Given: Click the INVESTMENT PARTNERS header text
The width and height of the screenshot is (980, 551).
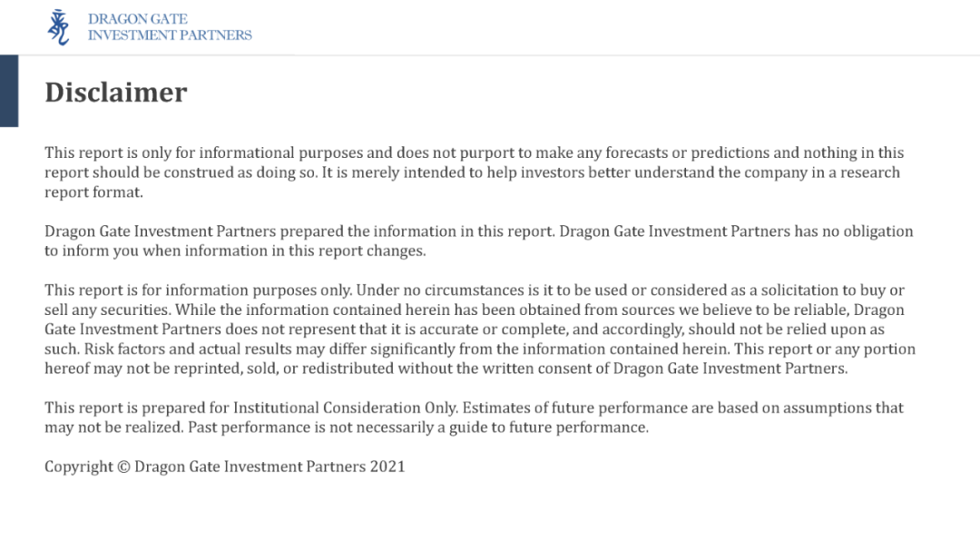Looking at the screenshot, I should click(x=170, y=35).
